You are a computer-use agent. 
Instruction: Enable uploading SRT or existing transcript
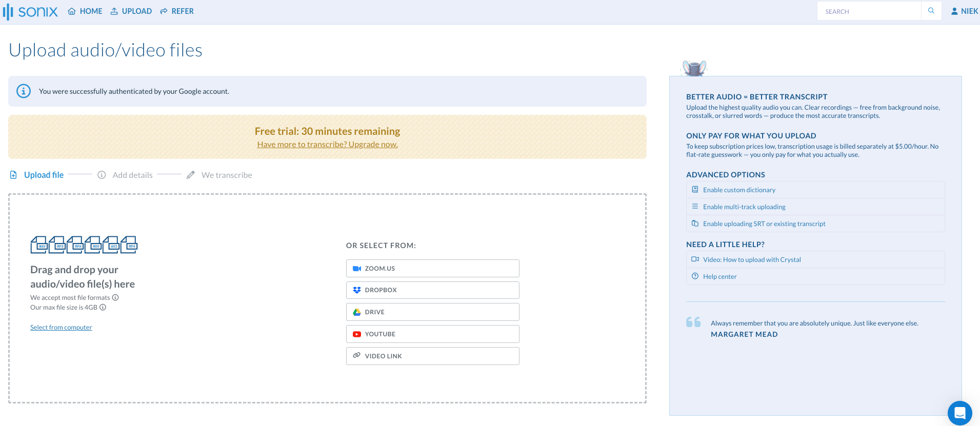[x=764, y=224]
